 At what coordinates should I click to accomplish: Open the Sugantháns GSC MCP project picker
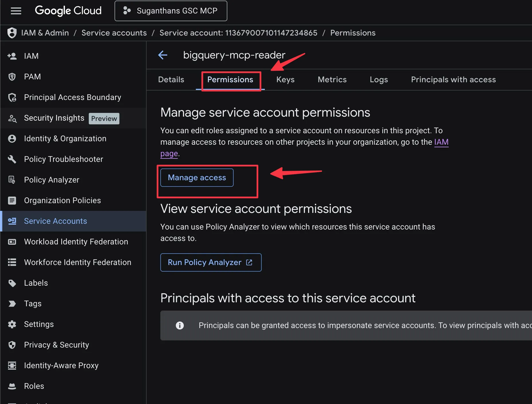[171, 11]
